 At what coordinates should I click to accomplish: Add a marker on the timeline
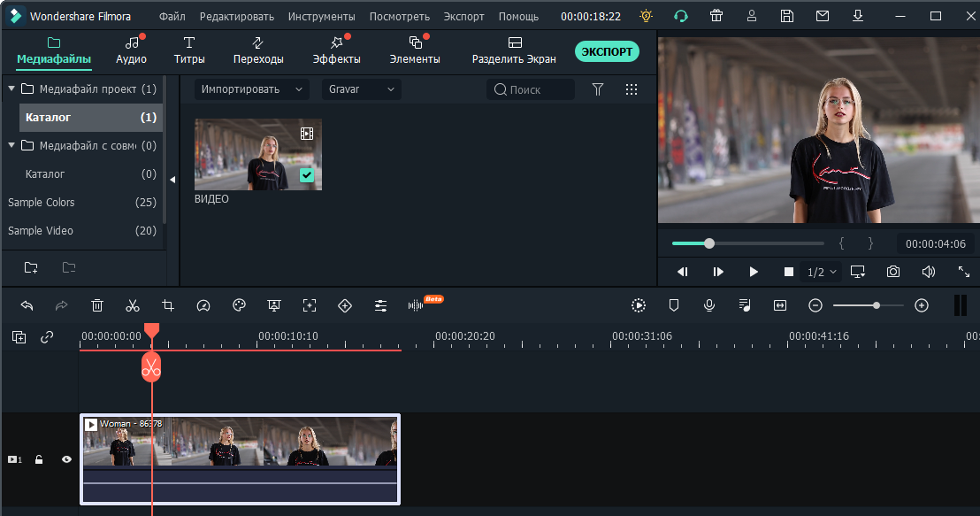pyautogui.click(x=674, y=305)
